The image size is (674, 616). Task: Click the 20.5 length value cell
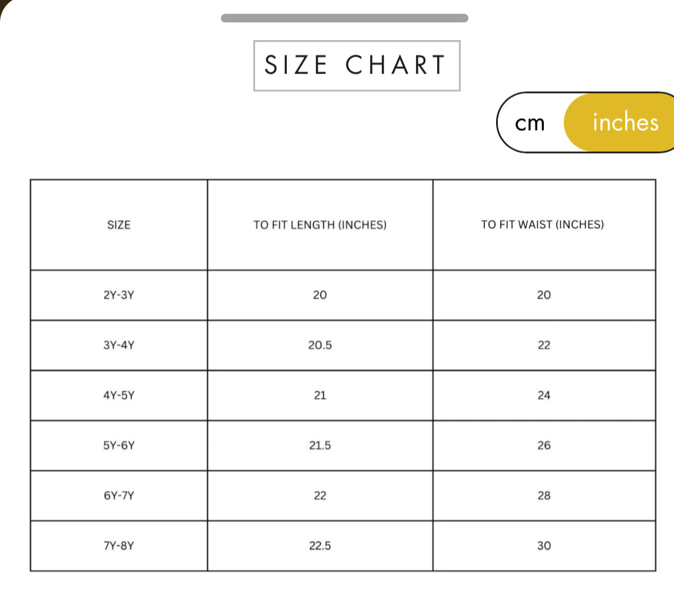coord(320,345)
